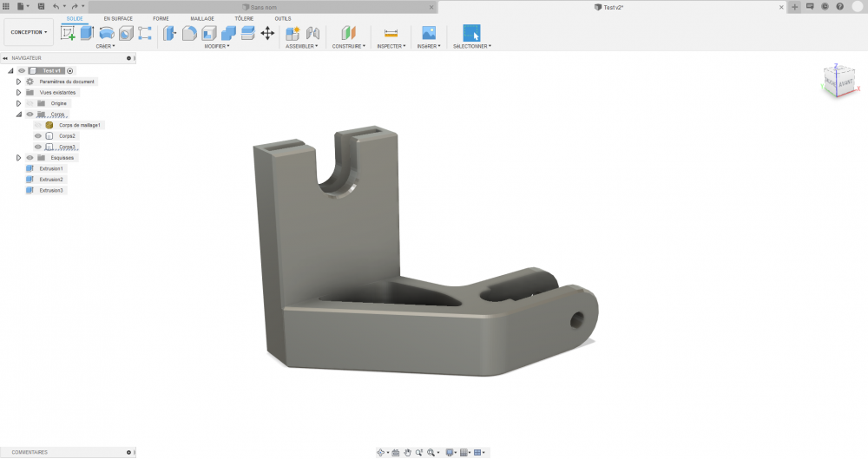This screenshot has width=868, height=459.
Task: Select the Move/Copy arrows tool
Action: (267, 33)
